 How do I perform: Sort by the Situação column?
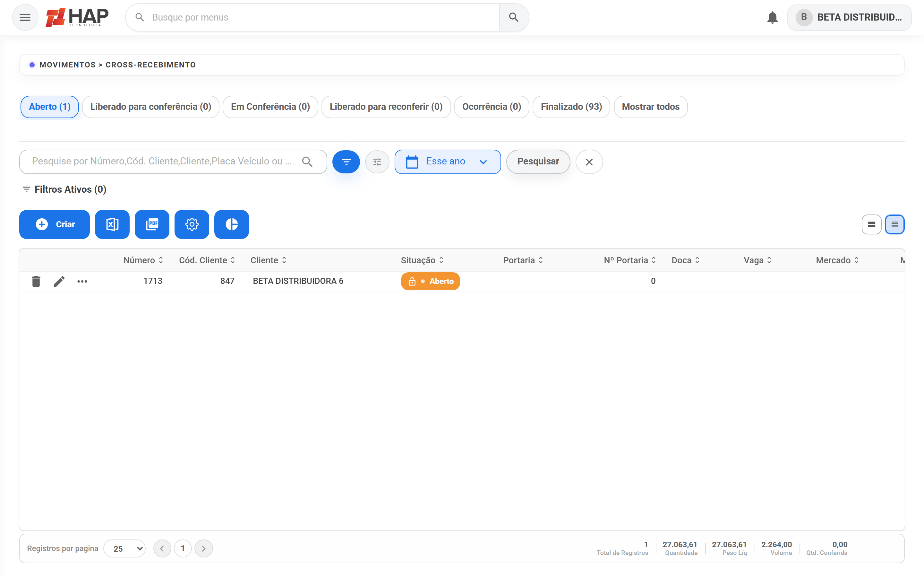422,260
